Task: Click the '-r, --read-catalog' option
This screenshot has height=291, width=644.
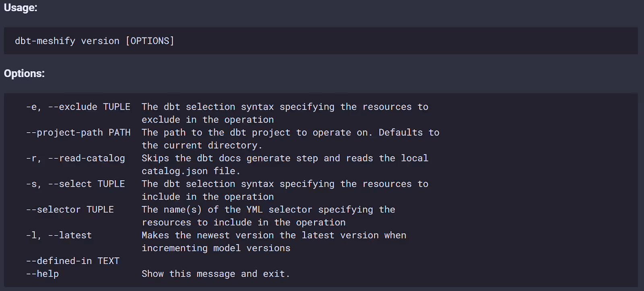Action: [x=76, y=158]
